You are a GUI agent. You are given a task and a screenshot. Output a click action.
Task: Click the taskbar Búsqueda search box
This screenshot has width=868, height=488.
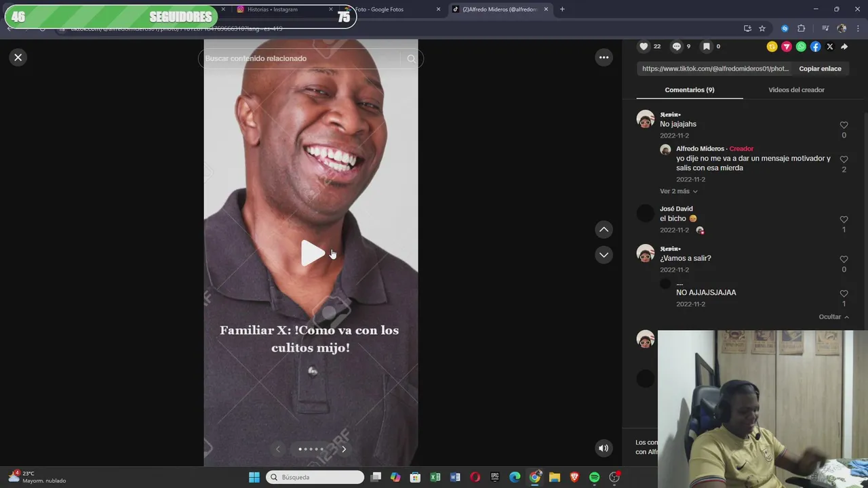click(x=315, y=477)
